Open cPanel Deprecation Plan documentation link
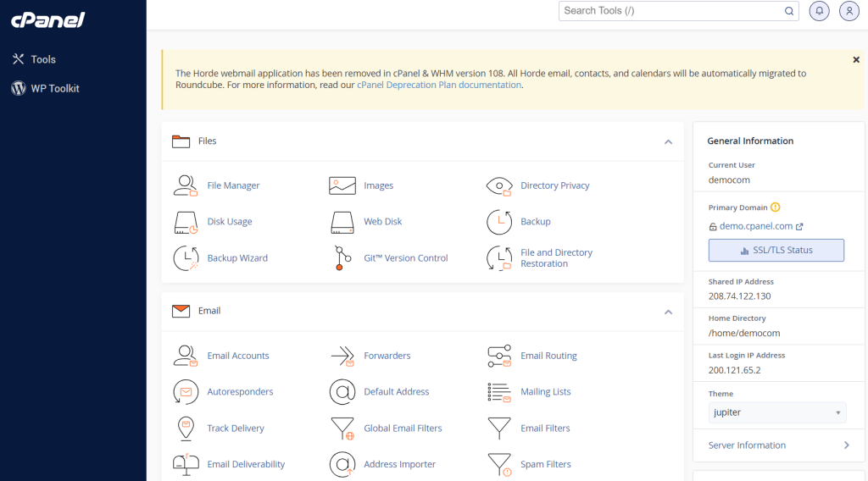The height and width of the screenshot is (481, 868). (x=439, y=86)
